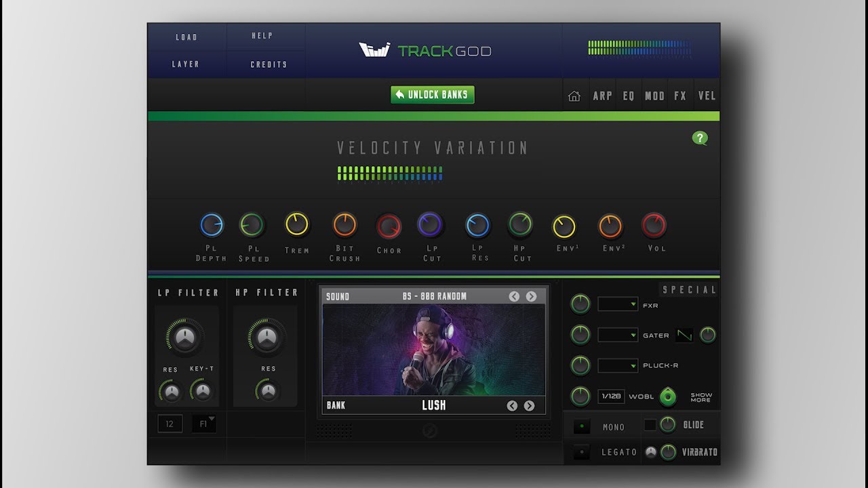
Task: Click the Vol knob
Action: pos(654,225)
